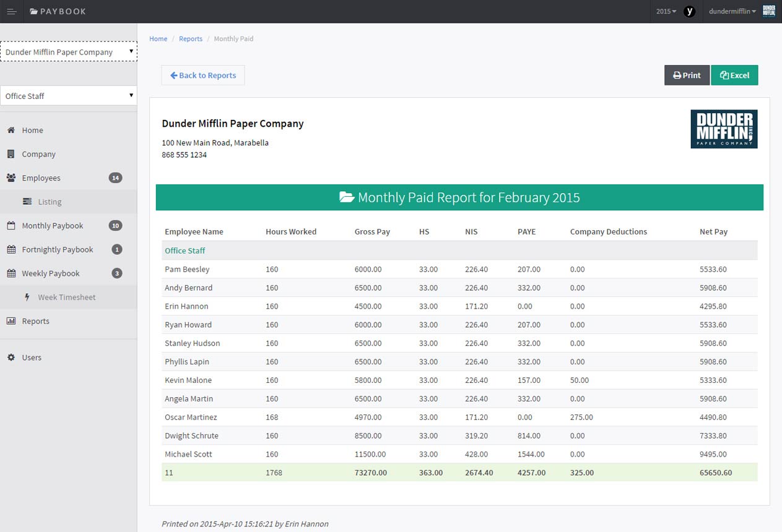Click the Monthly Paid breadcrumb text

click(233, 38)
